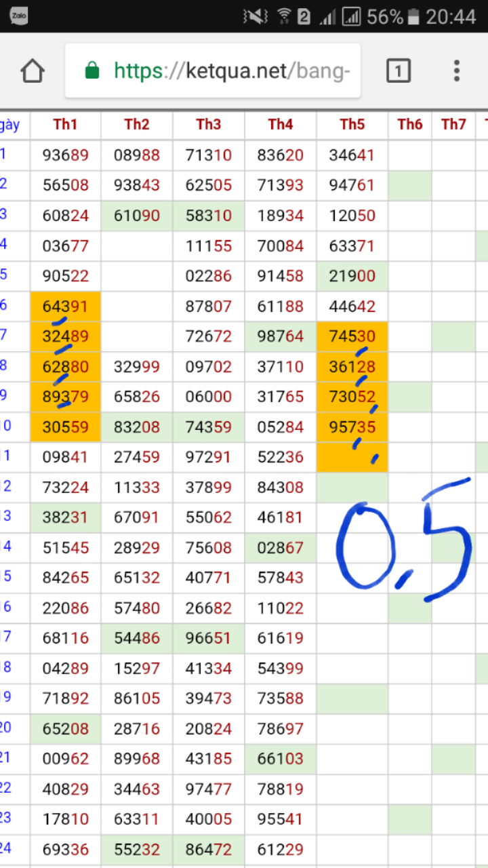Screen dimensions: 488x868
Task: Tap the green cell showing 86472
Action: (x=209, y=850)
